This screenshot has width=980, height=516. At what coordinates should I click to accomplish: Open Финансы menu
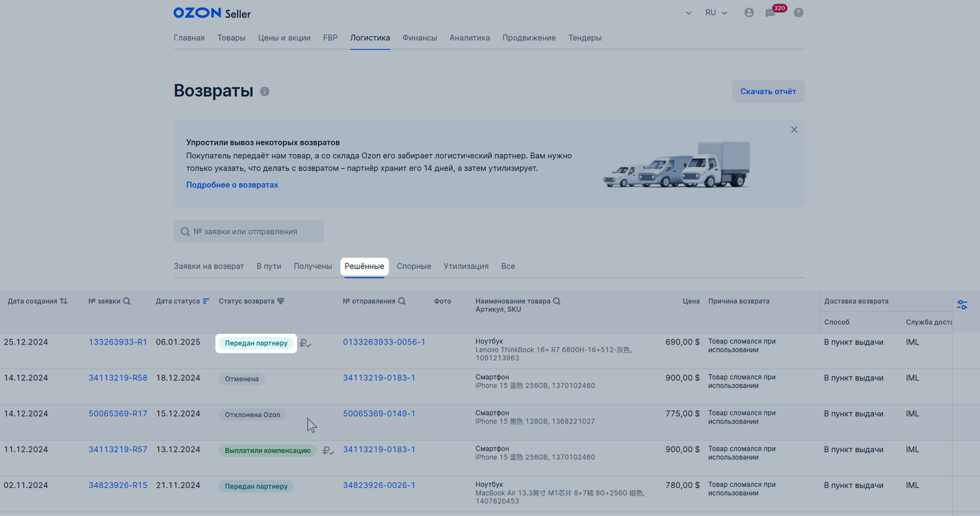click(x=420, y=38)
